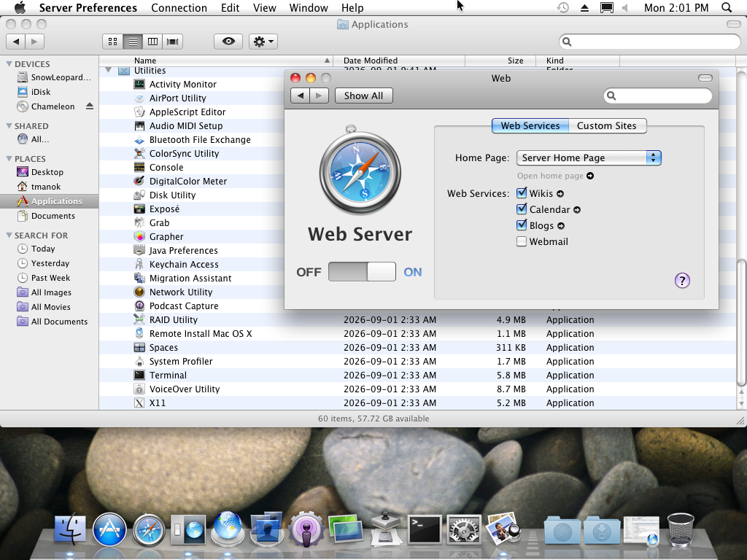Sort by the Date Modified column
This screenshot has width=747, height=560.
coord(399,61)
